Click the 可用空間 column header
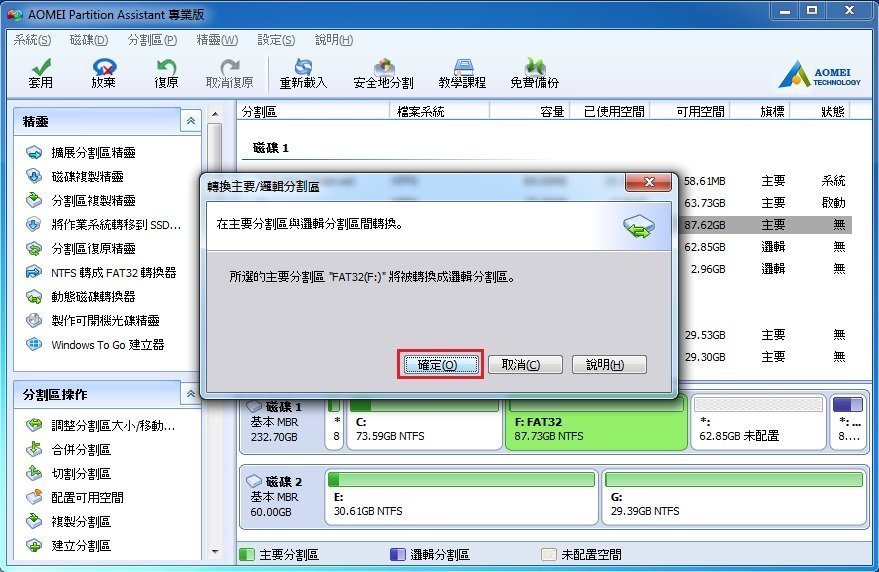 click(700, 112)
